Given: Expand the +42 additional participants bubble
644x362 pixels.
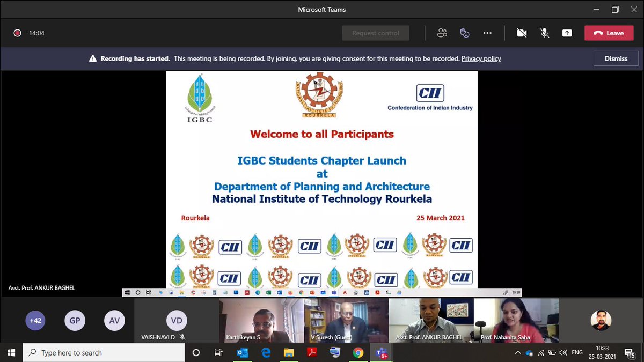Looking at the screenshot, I should tap(35, 321).
